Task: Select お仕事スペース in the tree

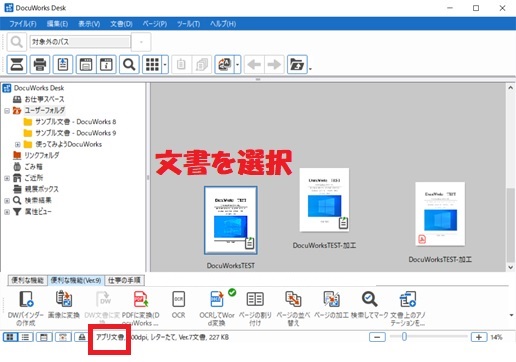Action: (44, 99)
